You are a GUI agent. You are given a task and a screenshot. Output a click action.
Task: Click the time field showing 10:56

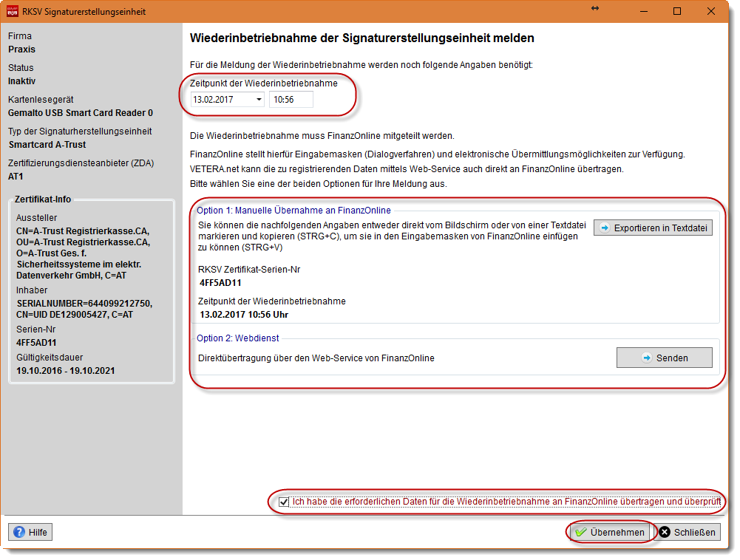[x=291, y=100]
